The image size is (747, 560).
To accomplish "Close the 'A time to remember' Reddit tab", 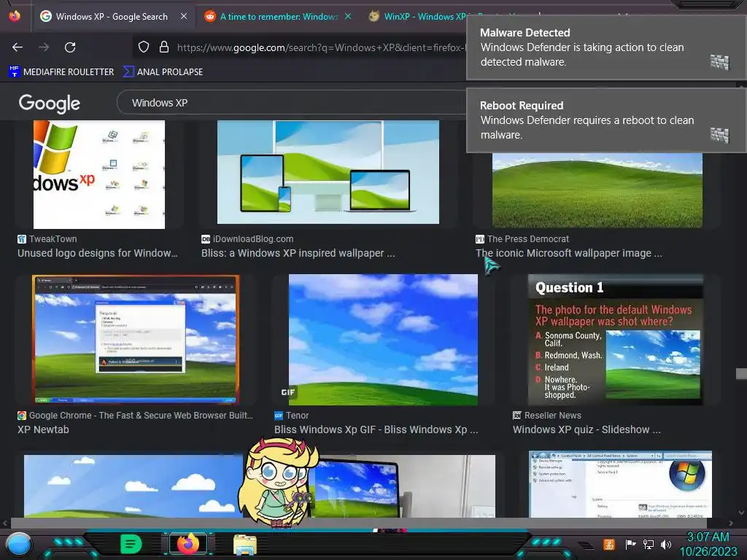I will click(348, 16).
